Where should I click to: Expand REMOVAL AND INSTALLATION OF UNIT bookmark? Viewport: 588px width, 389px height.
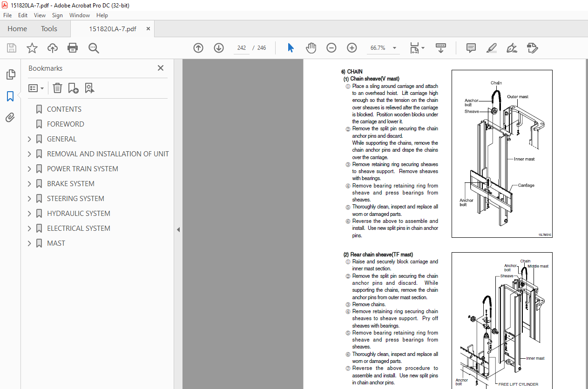(29, 154)
